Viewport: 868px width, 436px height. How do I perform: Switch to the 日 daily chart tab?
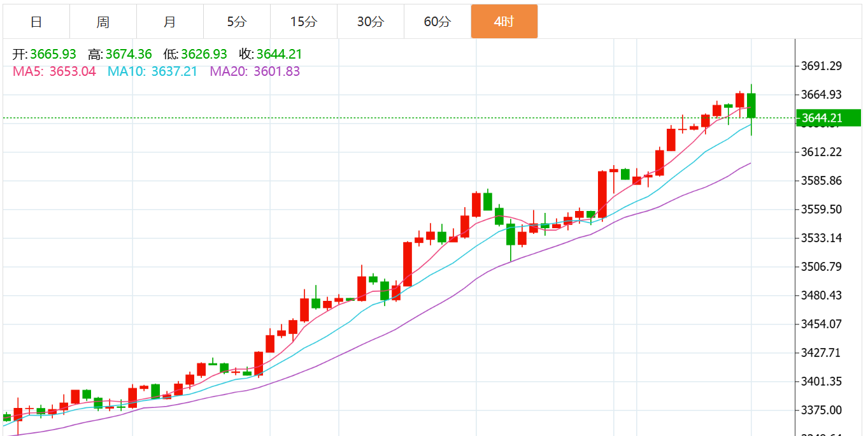point(36,22)
